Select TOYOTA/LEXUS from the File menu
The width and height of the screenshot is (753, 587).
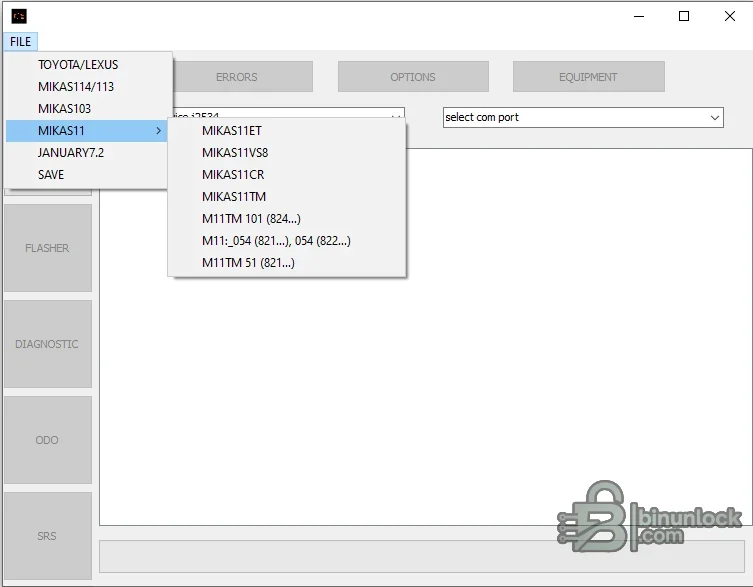[x=86, y=64]
